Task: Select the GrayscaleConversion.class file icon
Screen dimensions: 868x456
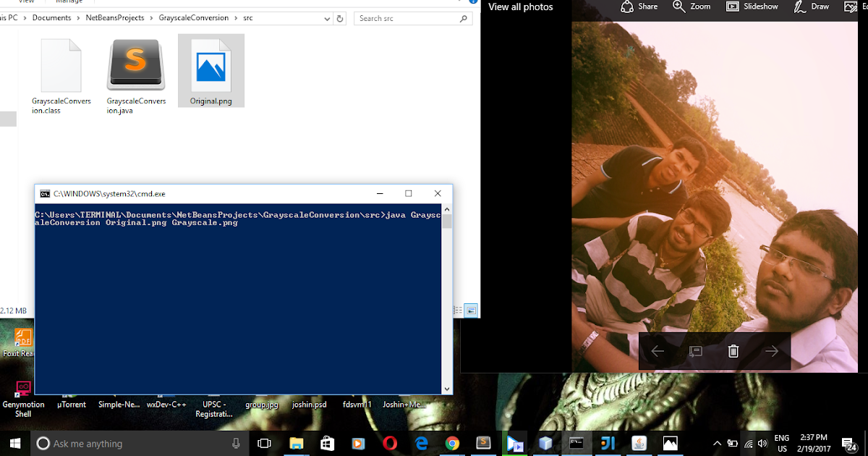Action: [61, 65]
